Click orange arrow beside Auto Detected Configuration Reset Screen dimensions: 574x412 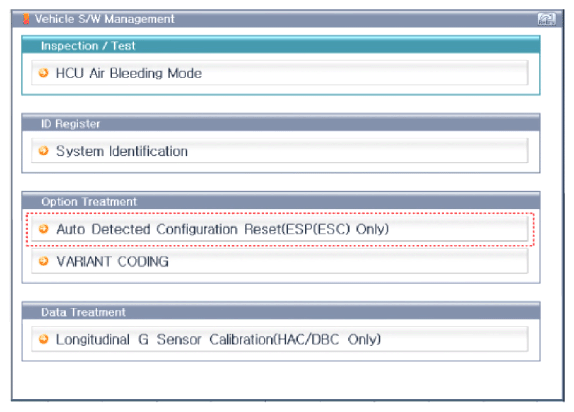click(x=44, y=229)
